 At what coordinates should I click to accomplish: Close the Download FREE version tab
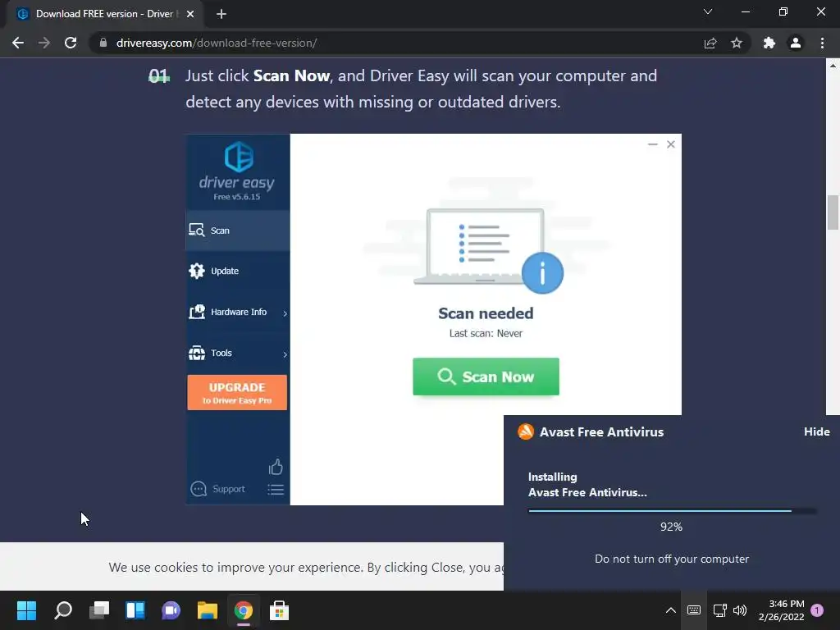(190, 14)
